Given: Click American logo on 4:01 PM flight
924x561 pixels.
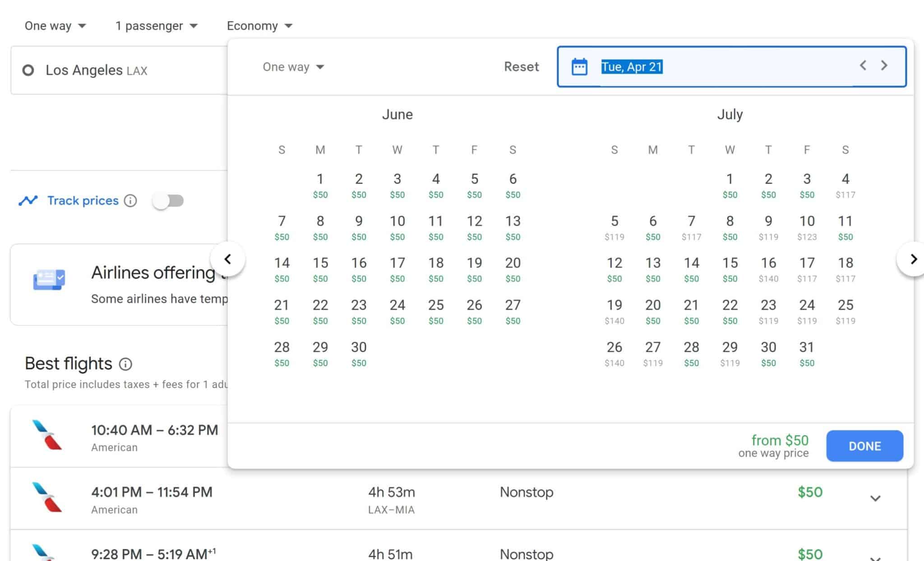Looking at the screenshot, I should click(47, 497).
